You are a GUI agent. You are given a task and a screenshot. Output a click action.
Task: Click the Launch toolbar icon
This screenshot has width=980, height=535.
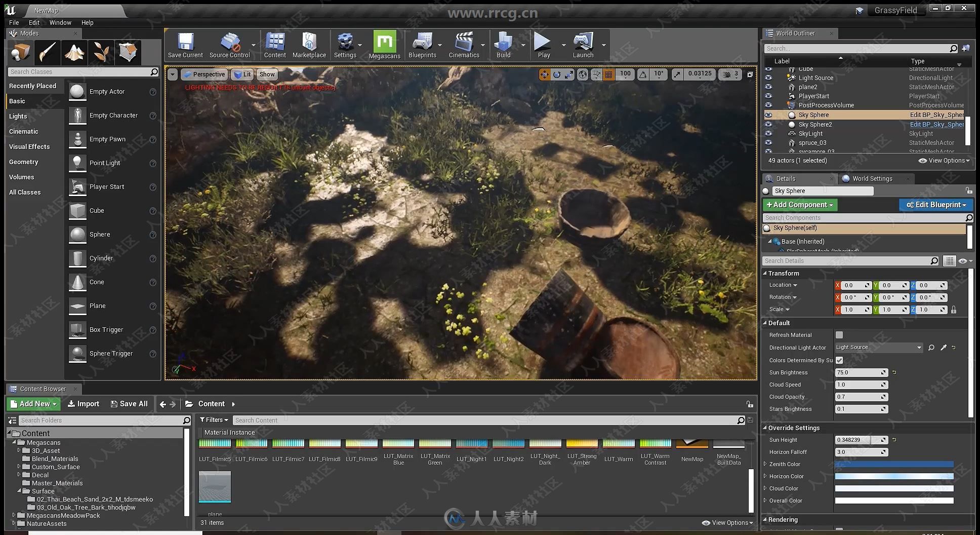[x=583, y=45]
